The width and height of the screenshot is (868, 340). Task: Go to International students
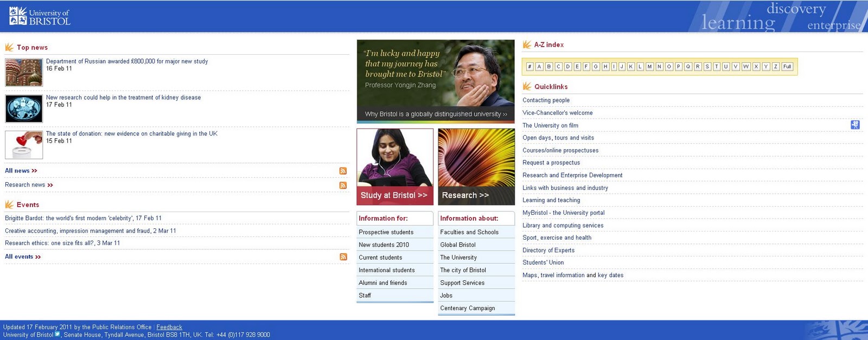click(x=387, y=270)
